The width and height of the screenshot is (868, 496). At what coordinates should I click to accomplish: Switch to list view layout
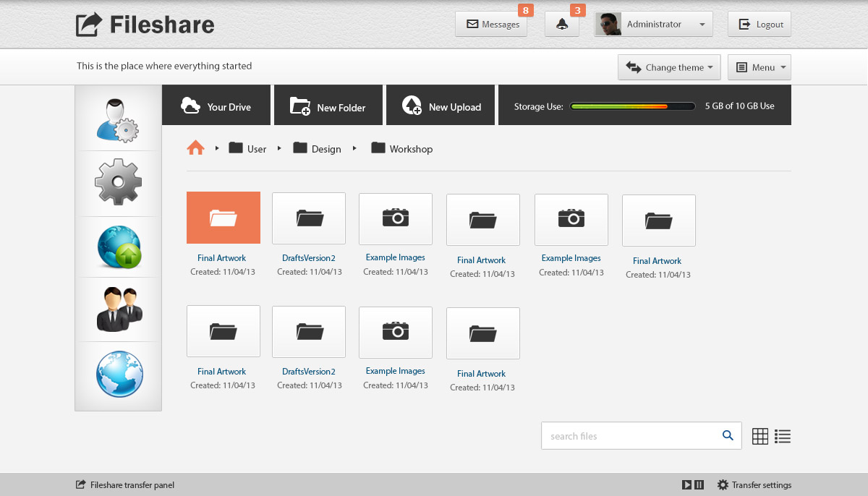click(782, 436)
